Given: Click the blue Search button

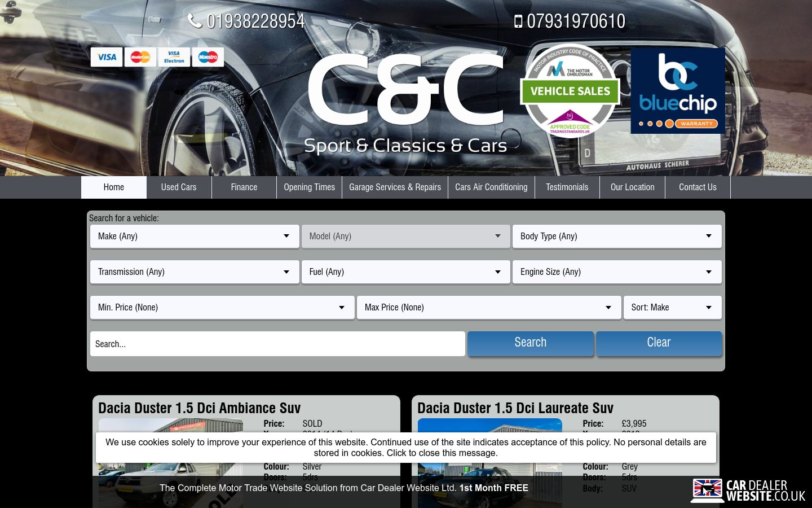Looking at the screenshot, I should coord(531,343).
